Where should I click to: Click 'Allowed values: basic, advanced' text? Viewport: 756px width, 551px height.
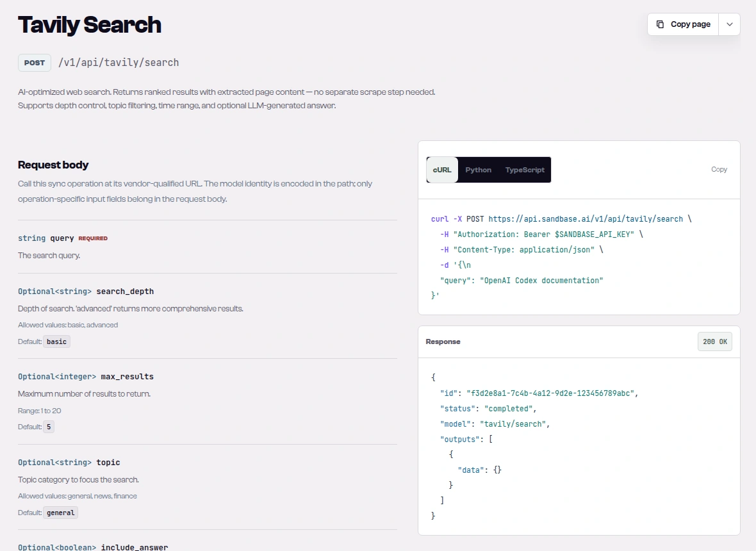[68, 325]
